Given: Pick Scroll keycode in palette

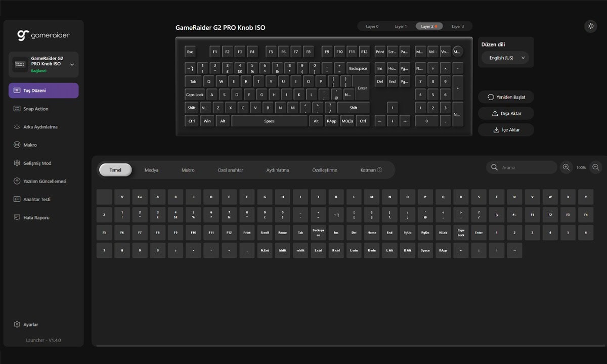Looking at the screenshot, I should [x=265, y=233].
